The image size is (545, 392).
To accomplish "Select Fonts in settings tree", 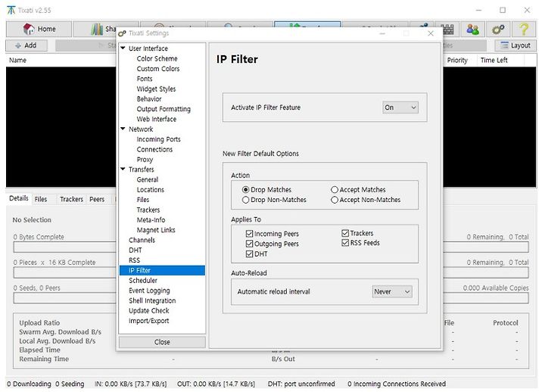I will [x=145, y=79].
